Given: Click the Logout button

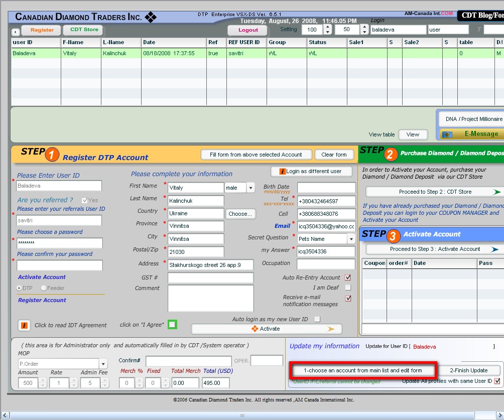Looking at the screenshot, I should pyautogui.click(x=248, y=30).
